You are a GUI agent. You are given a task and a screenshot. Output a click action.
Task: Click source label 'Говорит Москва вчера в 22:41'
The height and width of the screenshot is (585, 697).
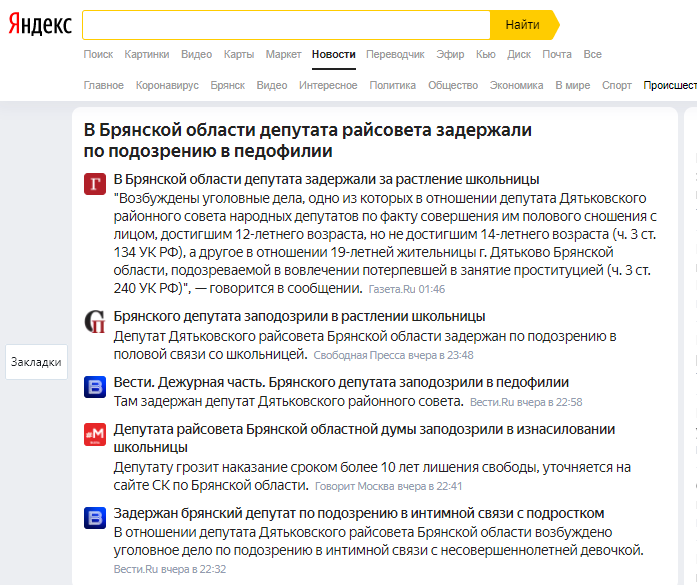click(389, 486)
